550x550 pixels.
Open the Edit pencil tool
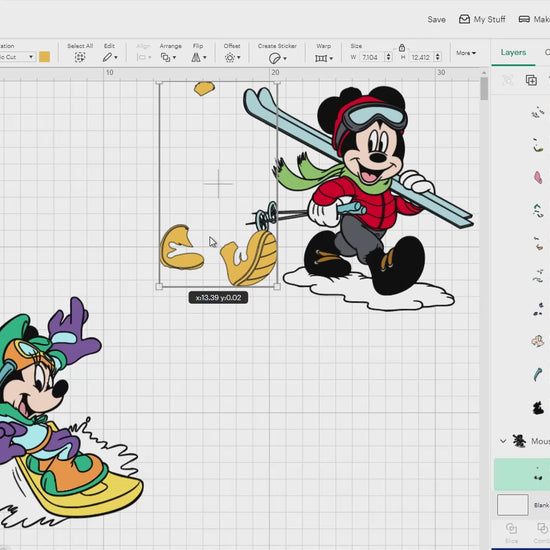tap(107, 57)
